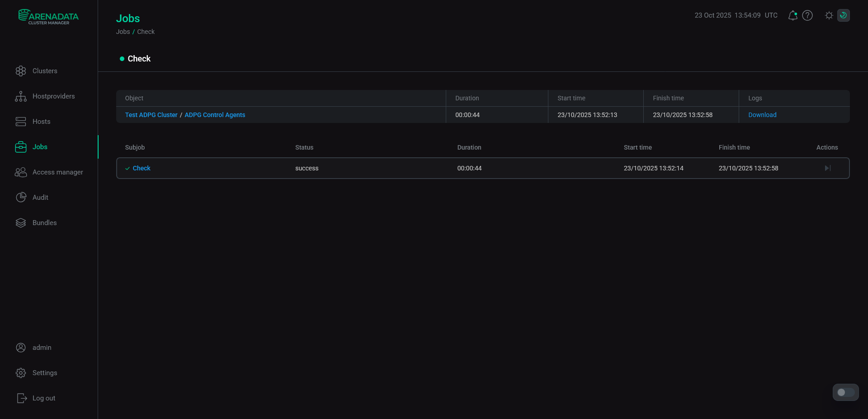Open the ADPG Control Agents link
The width and height of the screenshot is (868, 419).
coord(215,115)
